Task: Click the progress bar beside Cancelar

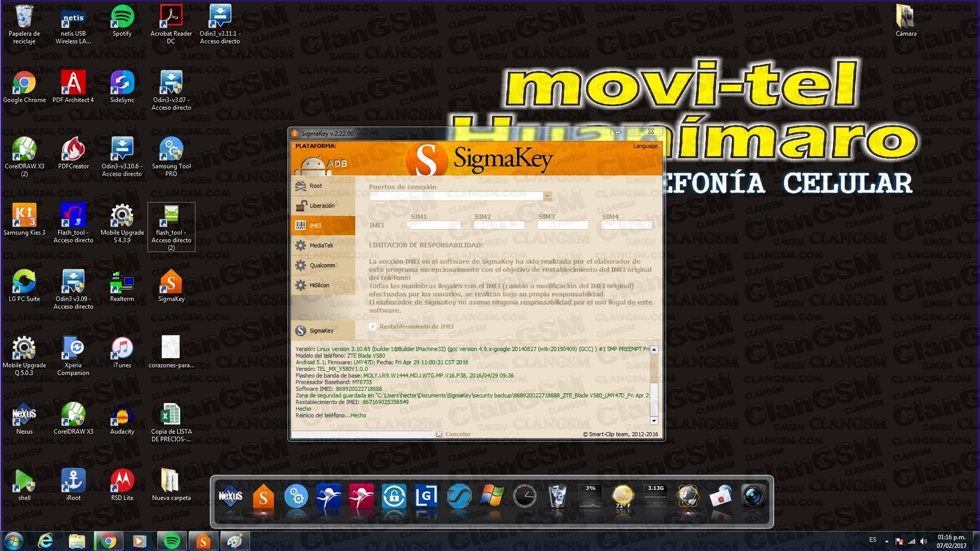Action: [361, 434]
